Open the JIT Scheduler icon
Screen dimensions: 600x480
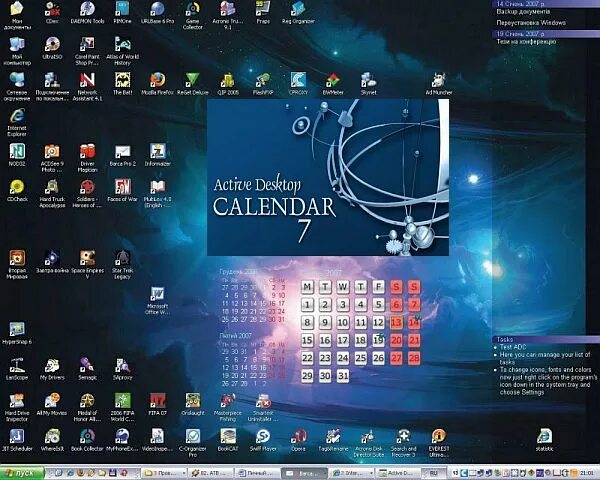(x=17, y=440)
